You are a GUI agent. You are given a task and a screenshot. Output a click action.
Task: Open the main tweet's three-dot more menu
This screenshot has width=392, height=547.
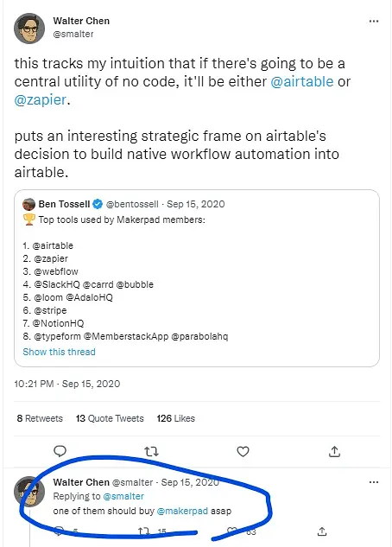(x=374, y=22)
